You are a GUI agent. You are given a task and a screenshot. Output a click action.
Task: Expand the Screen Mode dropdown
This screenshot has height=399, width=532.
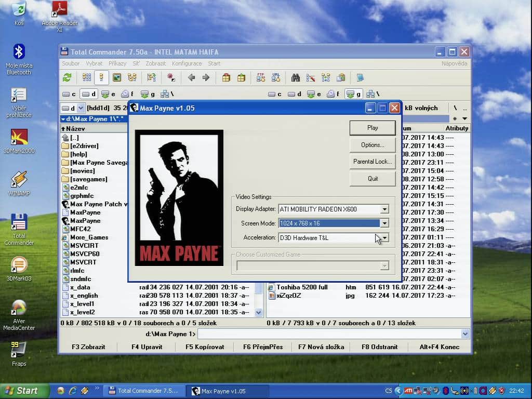tap(384, 223)
